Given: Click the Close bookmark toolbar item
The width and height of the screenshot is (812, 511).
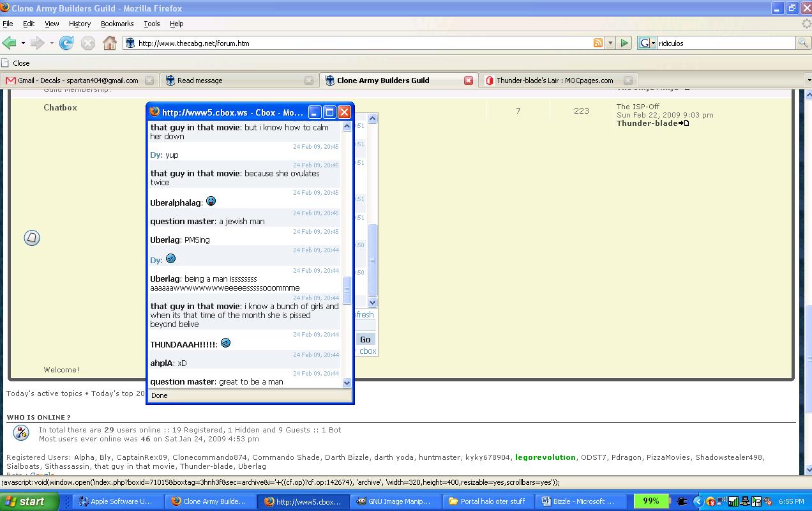Looking at the screenshot, I should point(15,63).
